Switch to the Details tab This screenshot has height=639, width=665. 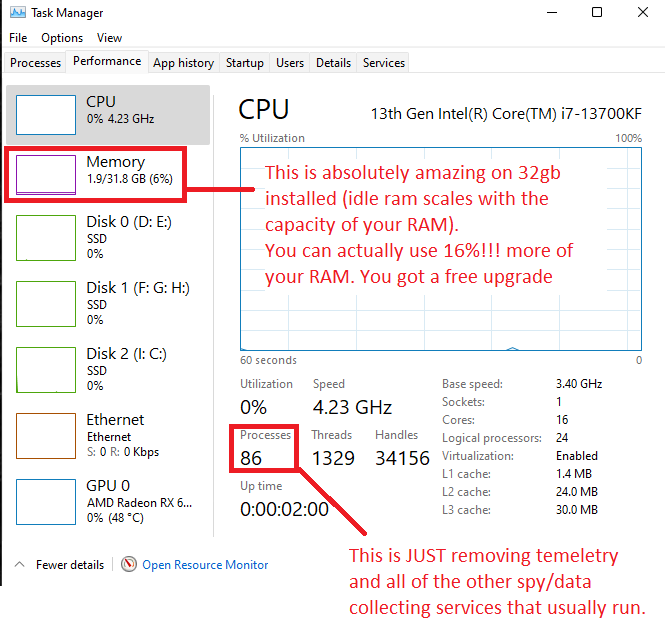tap(333, 63)
